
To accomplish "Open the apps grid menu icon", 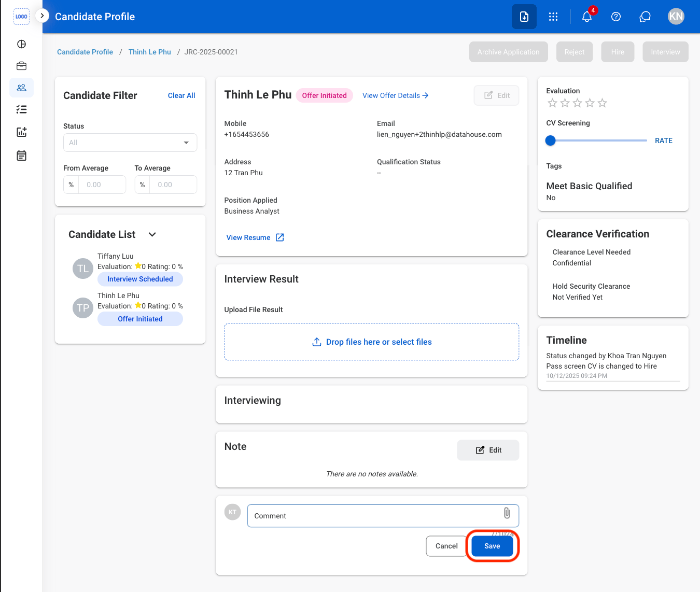I will pyautogui.click(x=553, y=17).
